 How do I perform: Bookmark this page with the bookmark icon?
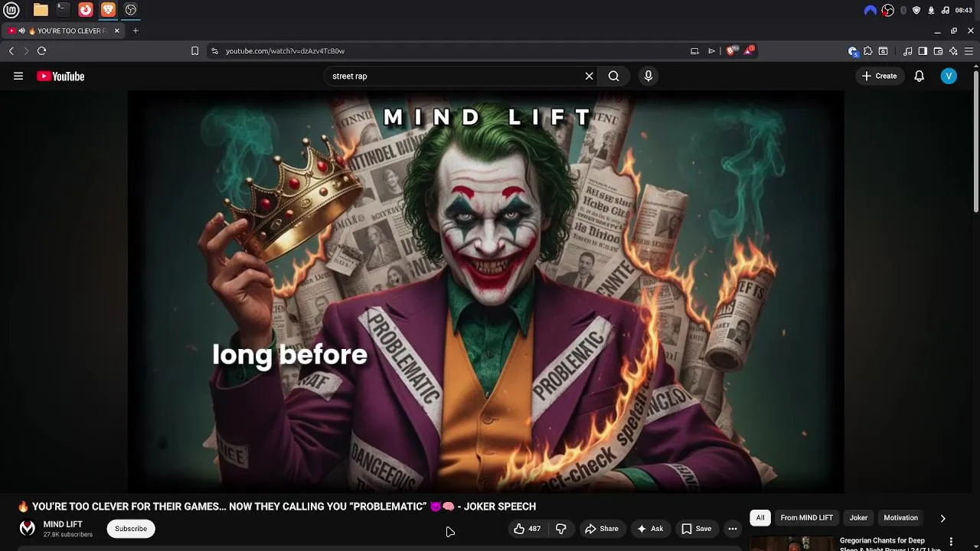[194, 51]
